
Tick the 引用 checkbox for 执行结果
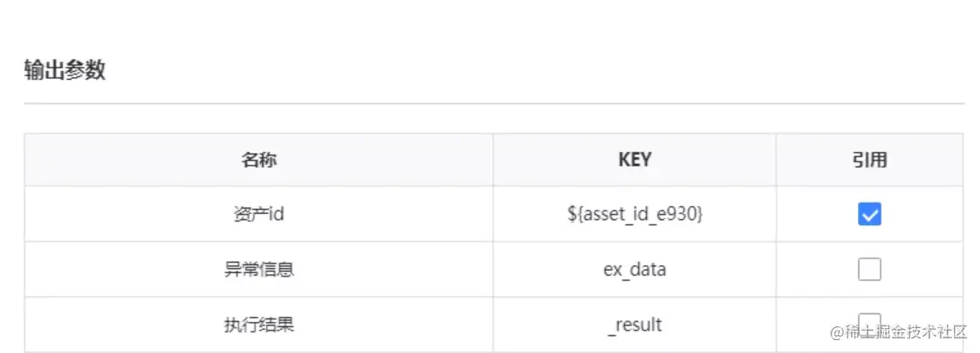tap(869, 322)
